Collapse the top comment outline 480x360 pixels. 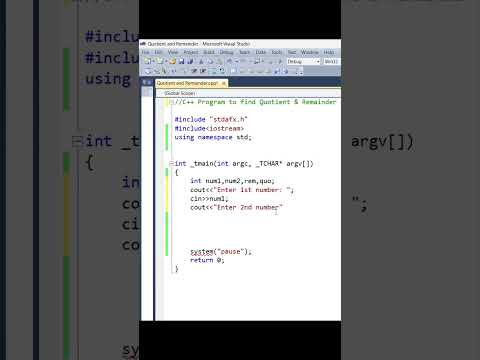(x=171, y=102)
